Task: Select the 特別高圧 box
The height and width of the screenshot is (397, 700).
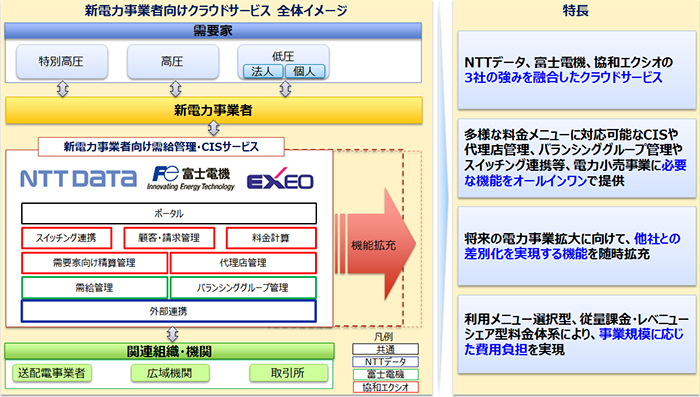Action: click(62, 62)
